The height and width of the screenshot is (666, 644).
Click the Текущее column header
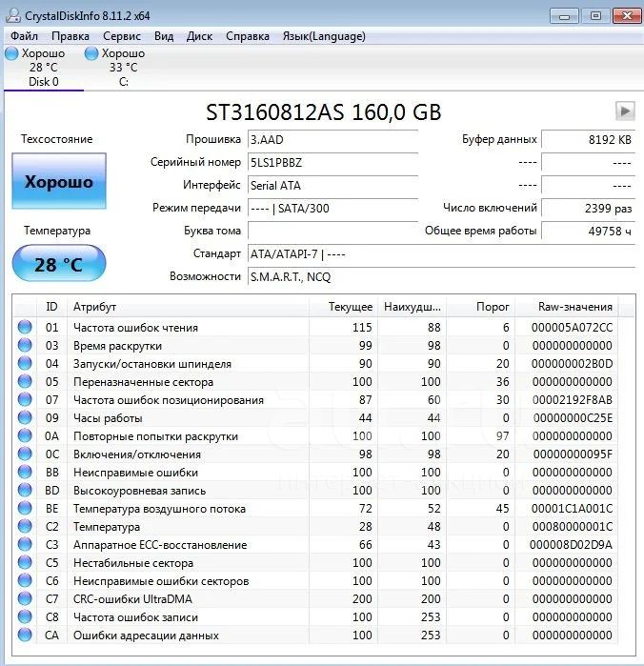click(344, 306)
